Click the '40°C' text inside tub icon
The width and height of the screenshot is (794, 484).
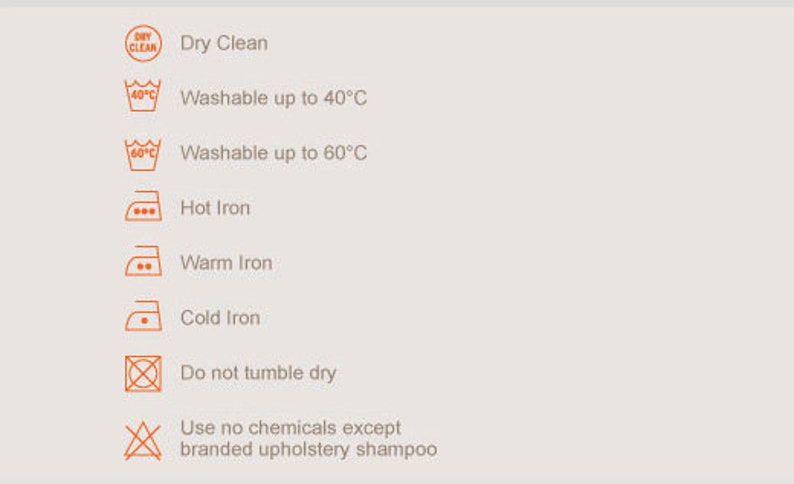143,95
